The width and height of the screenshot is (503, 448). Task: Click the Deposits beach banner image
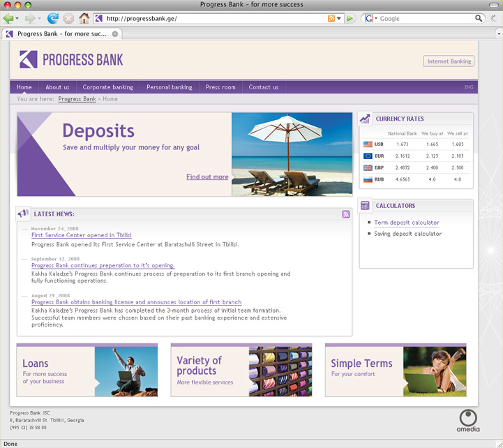pyautogui.click(x=292, y=154)
